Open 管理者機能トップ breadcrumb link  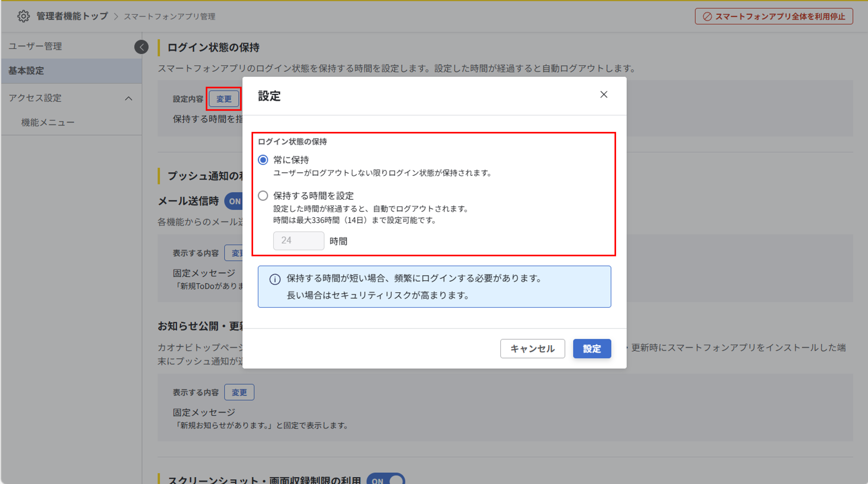pos(72,16)
